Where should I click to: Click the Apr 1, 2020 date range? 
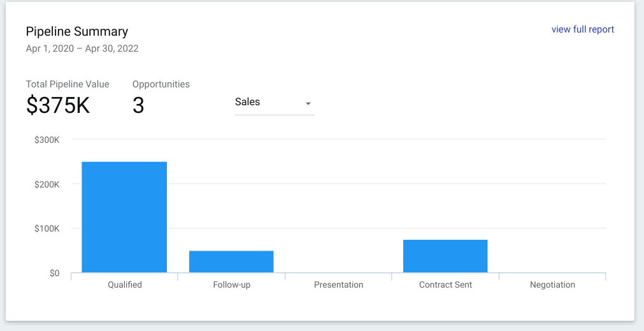click(82, 48)
